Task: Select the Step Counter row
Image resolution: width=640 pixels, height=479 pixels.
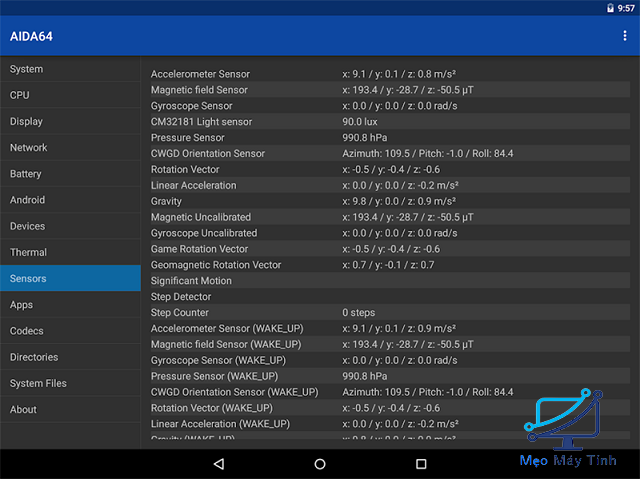Action: pyautogui.click(x=390, y=313)
